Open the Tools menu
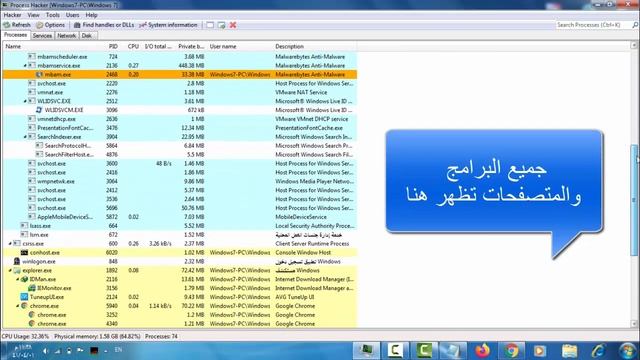640x360 pixels. coord(53,15)
